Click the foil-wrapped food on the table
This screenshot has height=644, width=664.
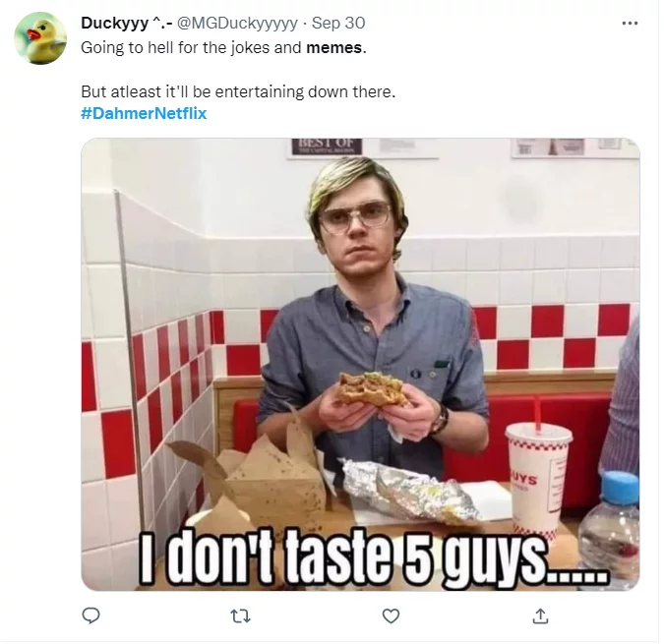click(x=406, y=490)
